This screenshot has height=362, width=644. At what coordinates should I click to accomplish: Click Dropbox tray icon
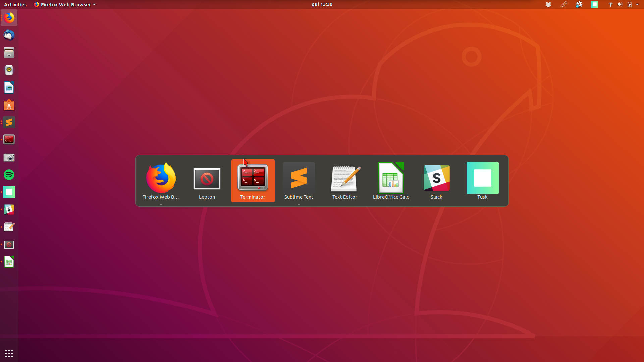tap(548, 4)
